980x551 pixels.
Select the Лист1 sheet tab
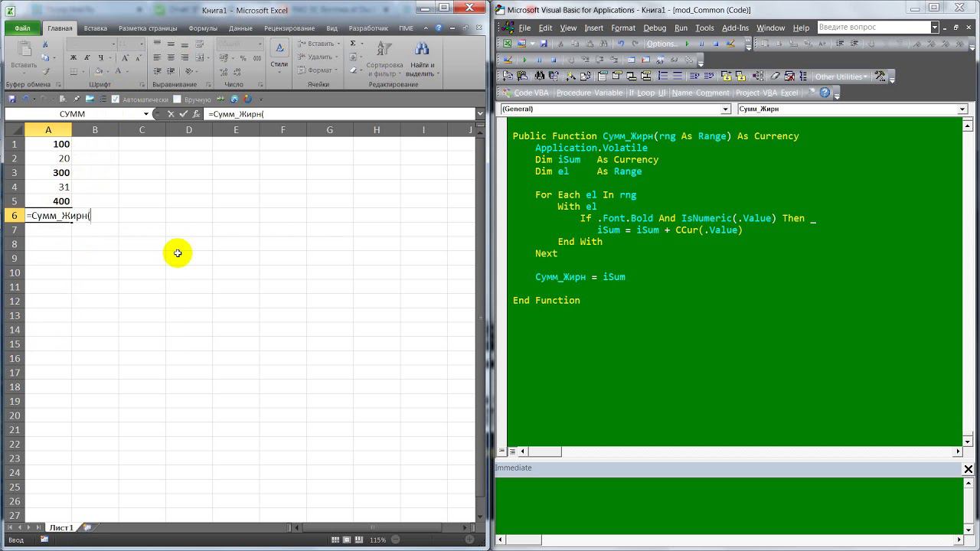point(61,527)
